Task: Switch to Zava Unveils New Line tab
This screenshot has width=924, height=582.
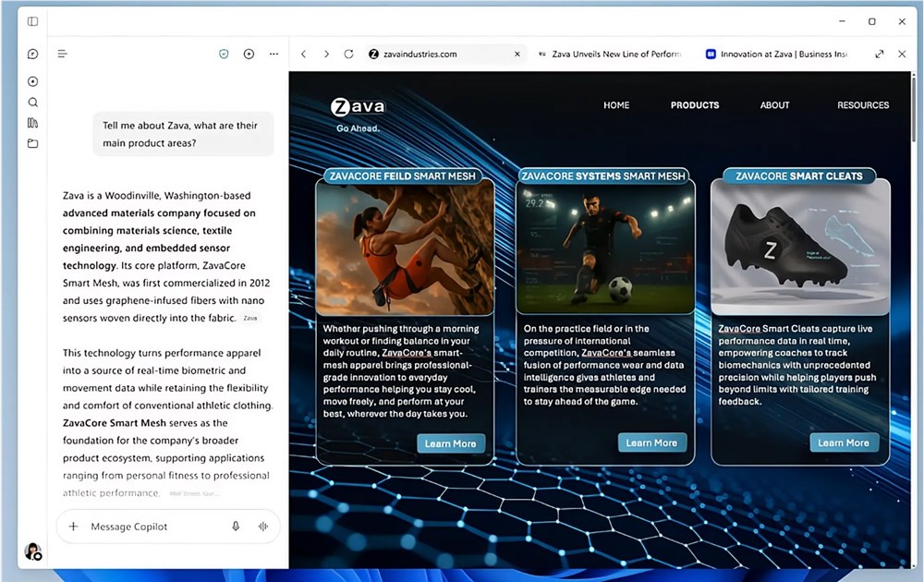Action: 610,55
